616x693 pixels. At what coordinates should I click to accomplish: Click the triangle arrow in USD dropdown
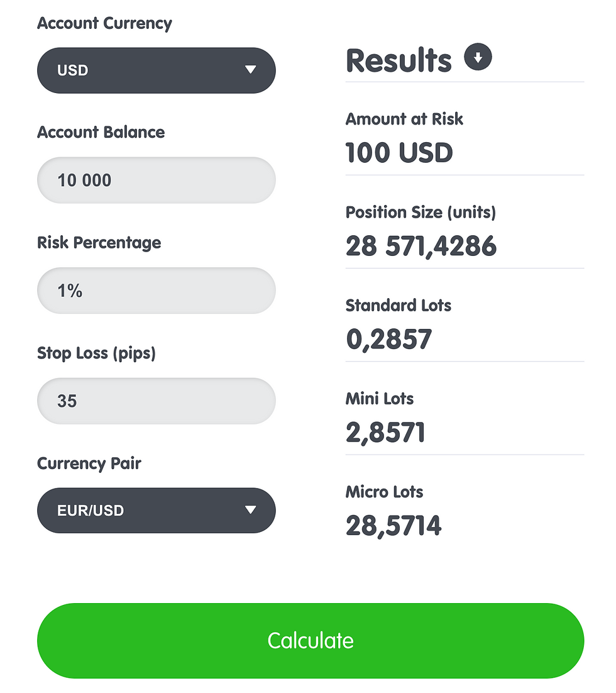[x=250, y=70]
